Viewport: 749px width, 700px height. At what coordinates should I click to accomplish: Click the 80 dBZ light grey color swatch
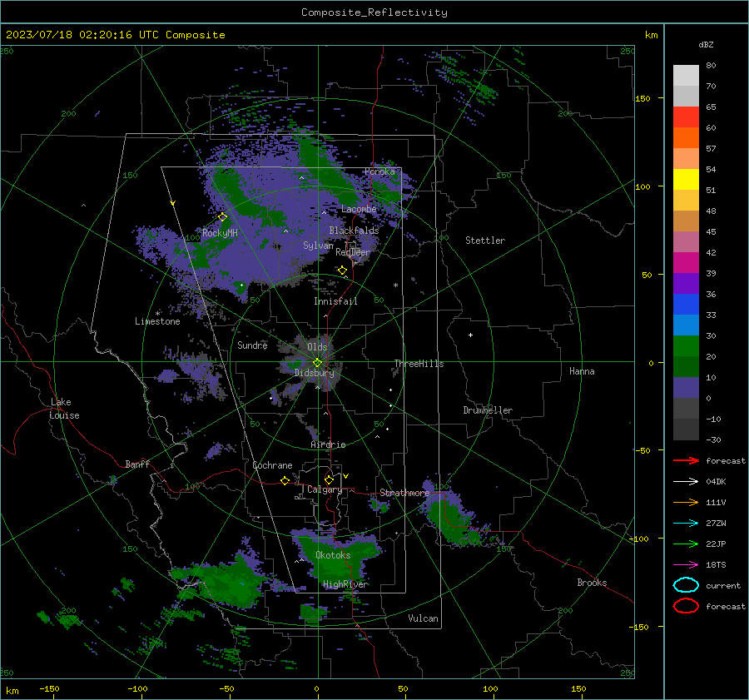pos(686,75)
